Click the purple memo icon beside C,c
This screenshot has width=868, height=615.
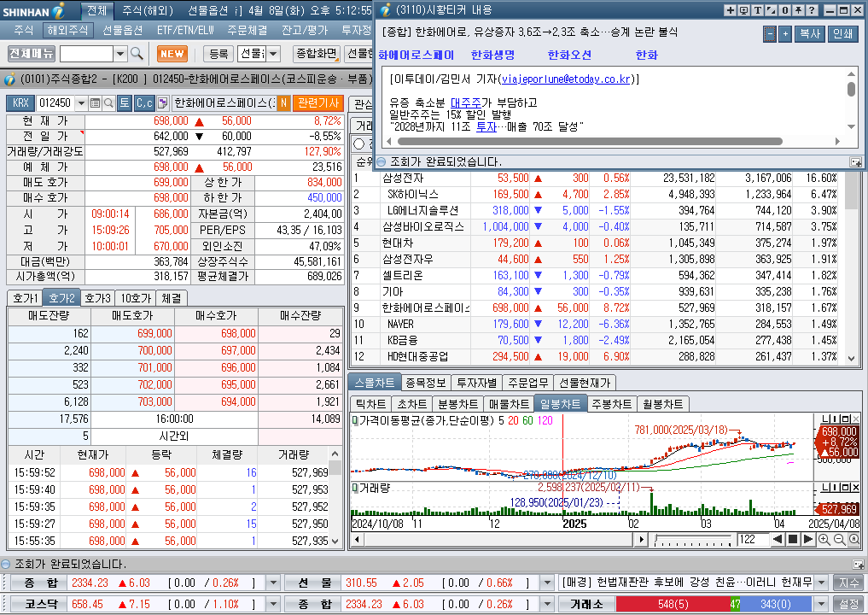pos(163,103)
